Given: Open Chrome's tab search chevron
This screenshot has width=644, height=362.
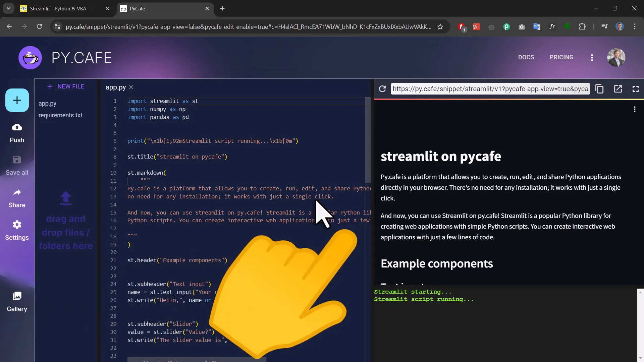Looking at the screenshot, I should pos(8,8).
